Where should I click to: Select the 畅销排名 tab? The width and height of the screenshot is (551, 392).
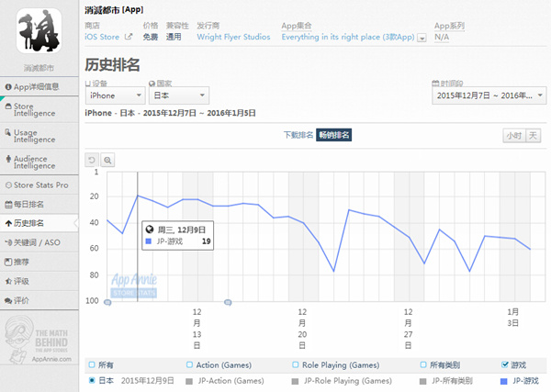tap(334, 135)
